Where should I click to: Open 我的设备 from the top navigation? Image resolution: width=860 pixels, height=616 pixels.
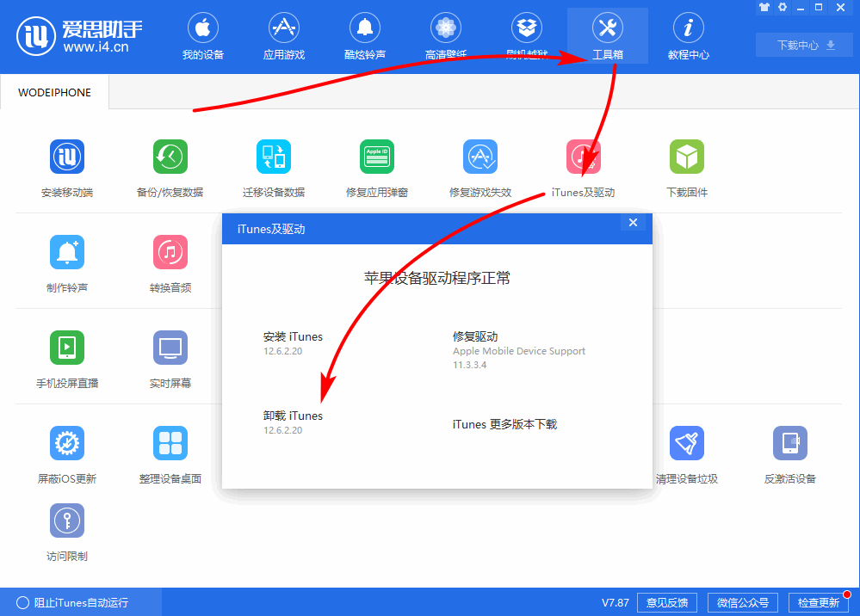click(203, 36)
